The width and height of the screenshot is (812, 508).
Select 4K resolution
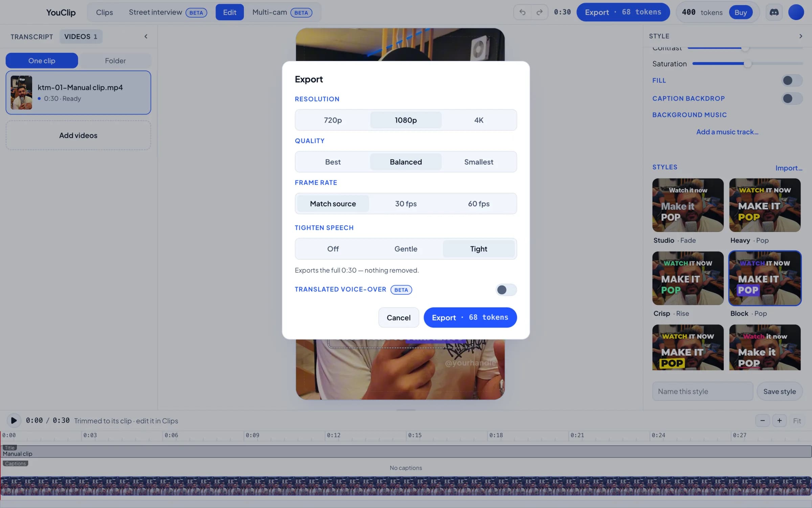point(479,120)
